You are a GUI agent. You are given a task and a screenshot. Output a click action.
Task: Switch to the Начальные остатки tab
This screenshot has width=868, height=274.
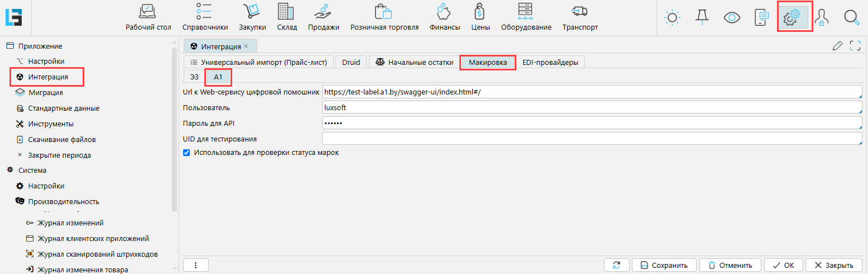click(414, 63)
